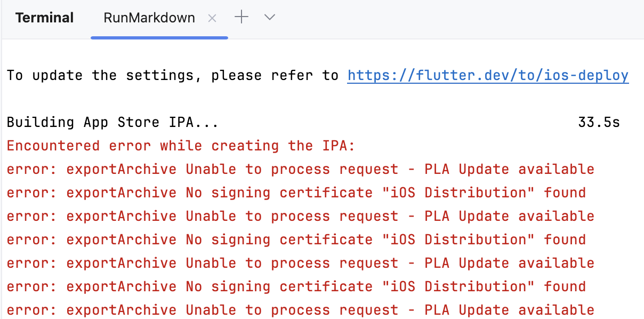This screenshot has width=644, height=319.
Task: Click the first 'PLA Update available' error line
Action: point(300,170)
